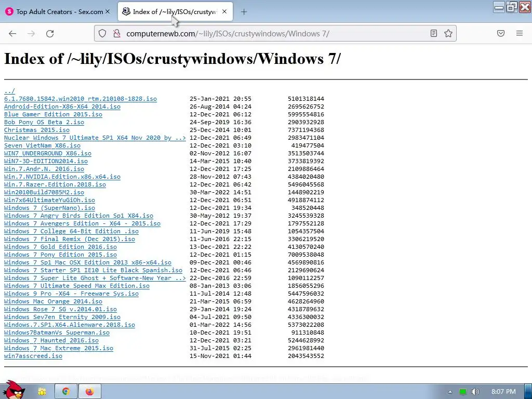This screenshot has height=399, width=532.
Task: Select Christmas 2015.iso link
Action: [37, 130]
